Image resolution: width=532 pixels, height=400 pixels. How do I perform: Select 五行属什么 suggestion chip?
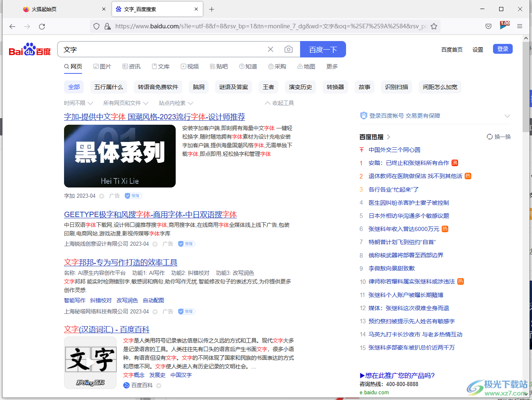[109, 87]
